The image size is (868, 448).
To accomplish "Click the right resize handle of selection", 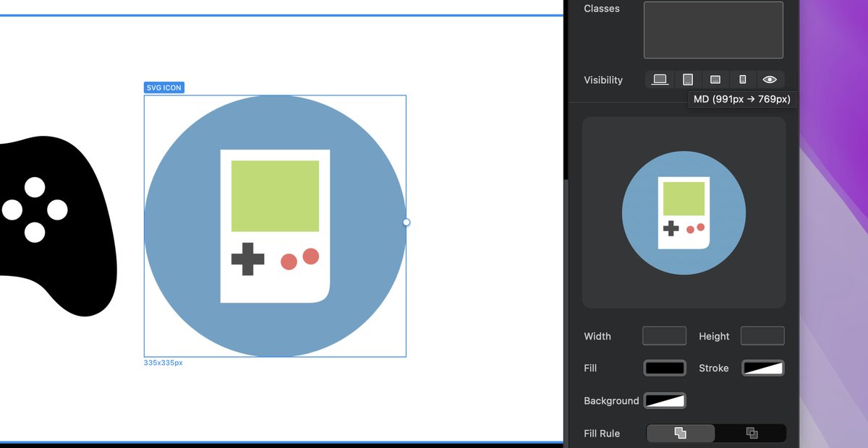I will click(407, 223).
